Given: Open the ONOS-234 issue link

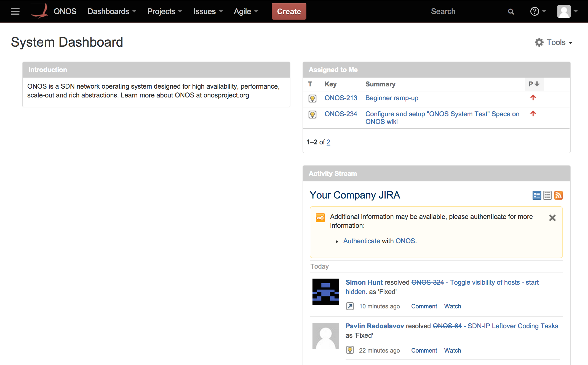Looking at the screenshot, I should (x=341, y=114).
